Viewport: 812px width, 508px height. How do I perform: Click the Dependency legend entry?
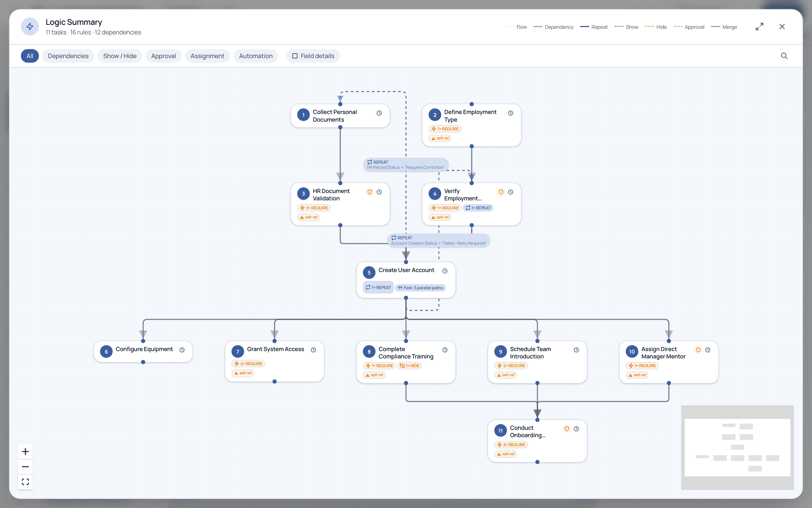tap(553, 27)
